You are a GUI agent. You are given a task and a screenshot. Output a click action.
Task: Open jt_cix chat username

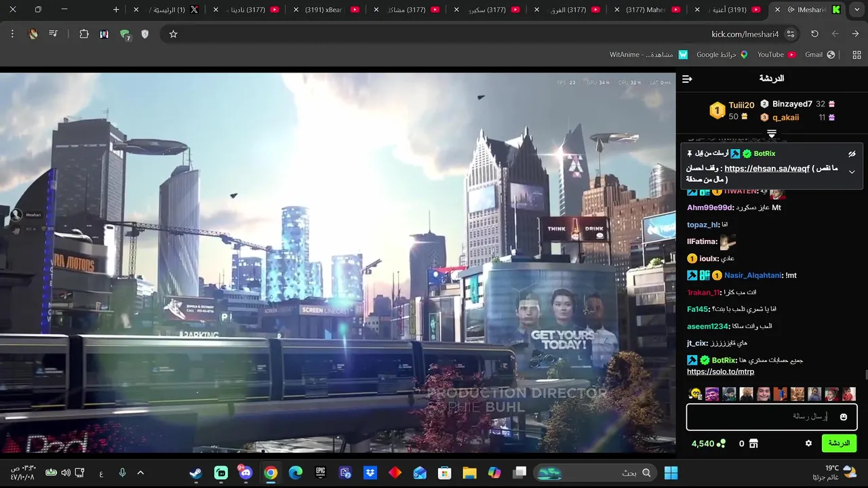[697, 343]
